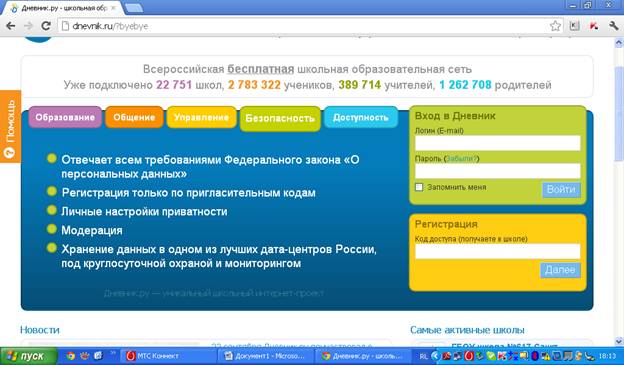This screenshot has height=365, width=624.
Task: Click the second quick launch icon
Action: tap(84, 355)
